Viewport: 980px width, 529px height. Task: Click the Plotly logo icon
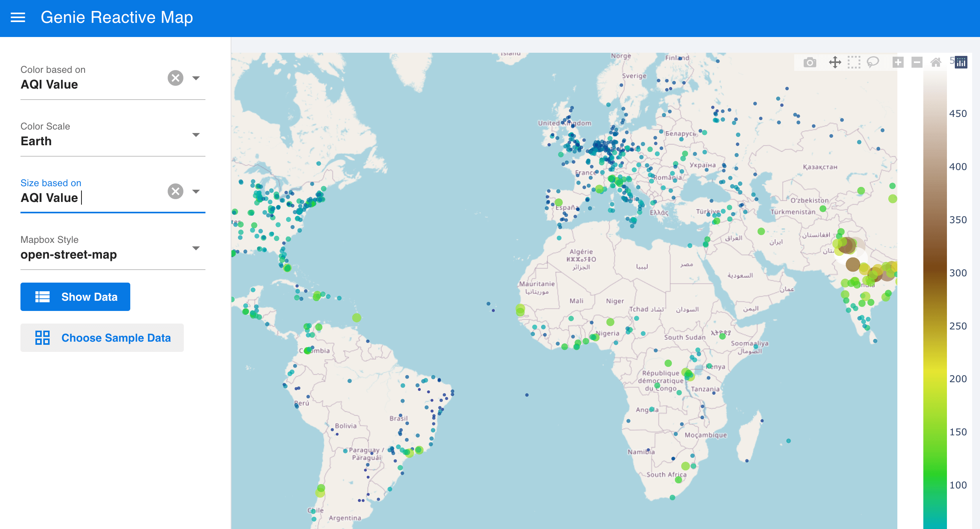(x=961, y=62)
